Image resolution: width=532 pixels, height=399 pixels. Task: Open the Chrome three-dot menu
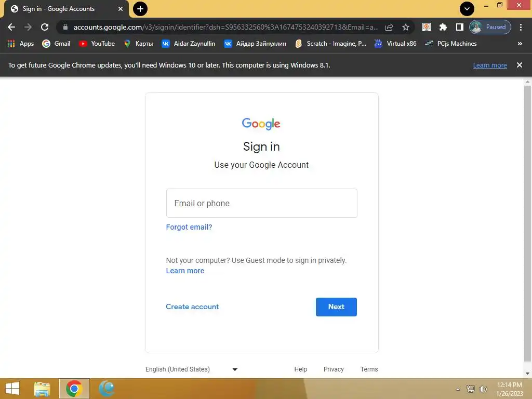click(x=521, y=27)
